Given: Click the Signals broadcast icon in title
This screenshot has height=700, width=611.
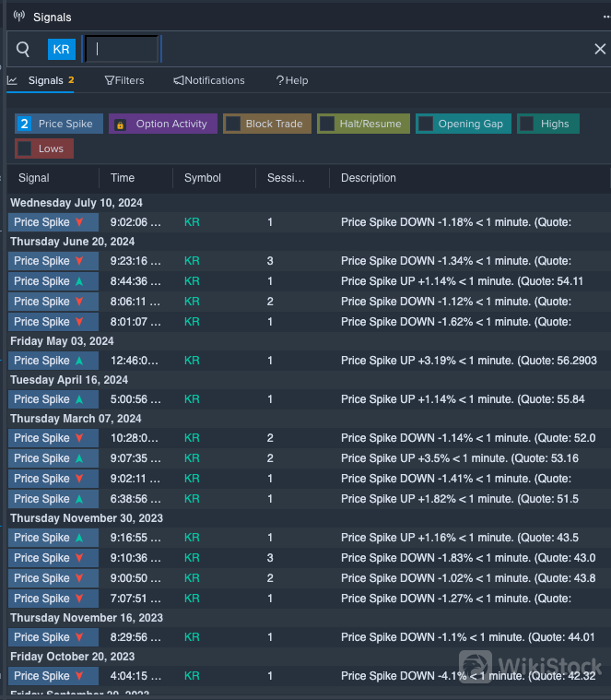Looking at the screenshot, I should [x=19, y=17].
